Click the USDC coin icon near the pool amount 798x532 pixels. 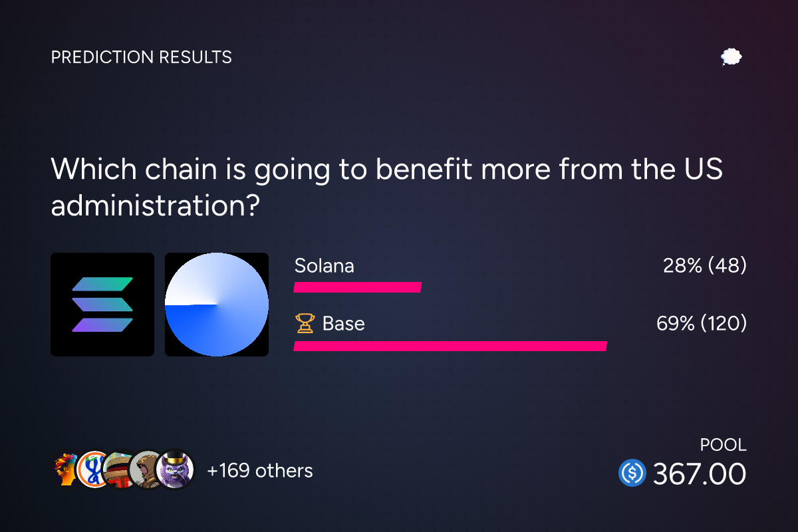coord(632,473)
